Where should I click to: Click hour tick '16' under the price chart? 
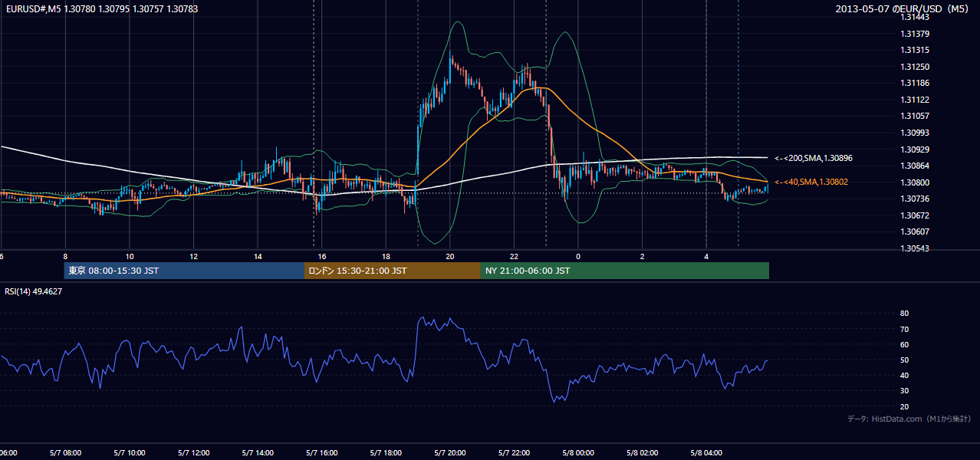[x=322, y=256]
